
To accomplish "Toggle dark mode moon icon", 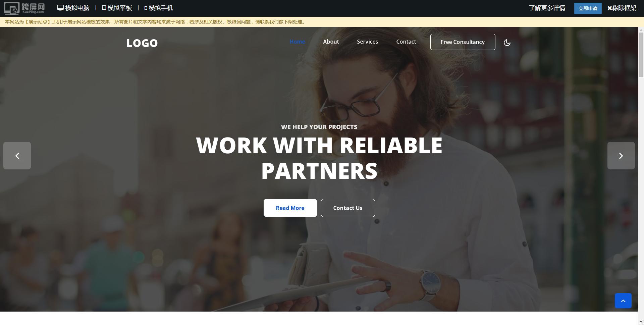I will point(507,42).
